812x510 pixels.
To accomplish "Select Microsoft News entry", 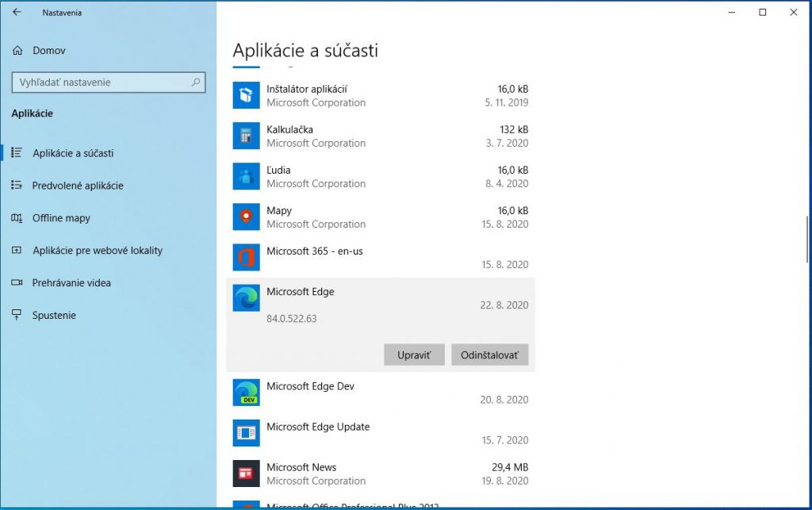I will point(301,467).
